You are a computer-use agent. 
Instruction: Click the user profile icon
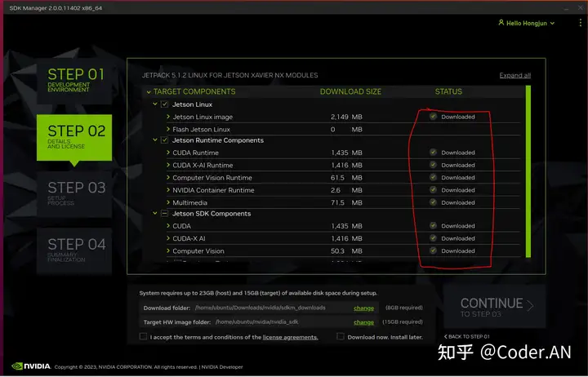(x=501, y=23)
